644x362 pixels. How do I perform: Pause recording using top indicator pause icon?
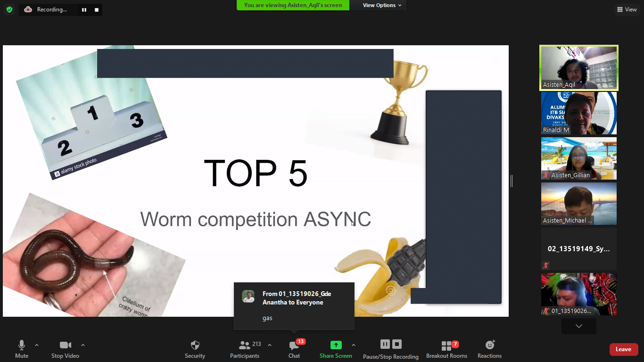pos(84,9)
